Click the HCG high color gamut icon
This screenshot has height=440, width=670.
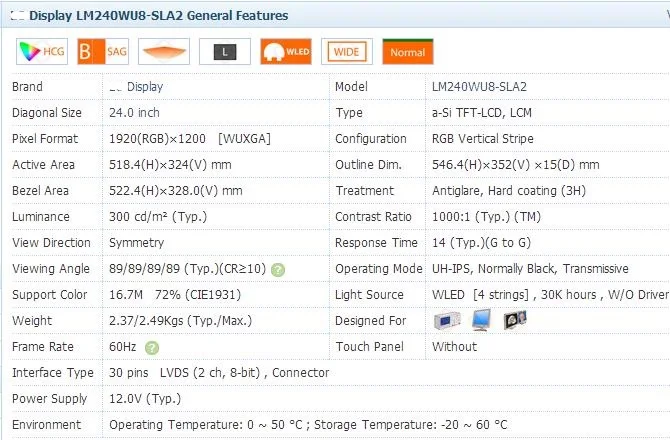click(42, 52)
